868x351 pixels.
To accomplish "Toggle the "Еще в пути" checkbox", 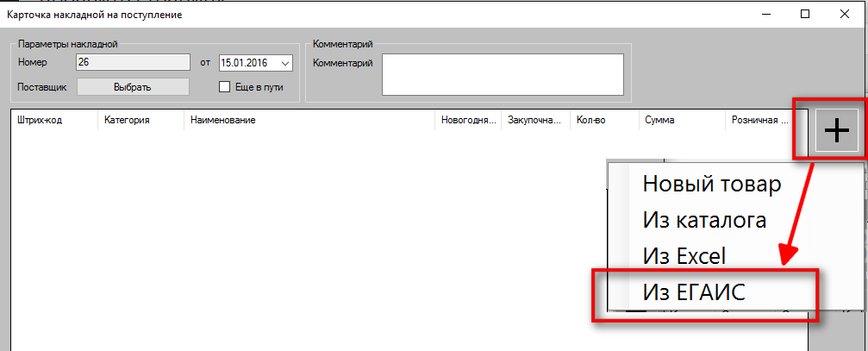I will (224, 87).
